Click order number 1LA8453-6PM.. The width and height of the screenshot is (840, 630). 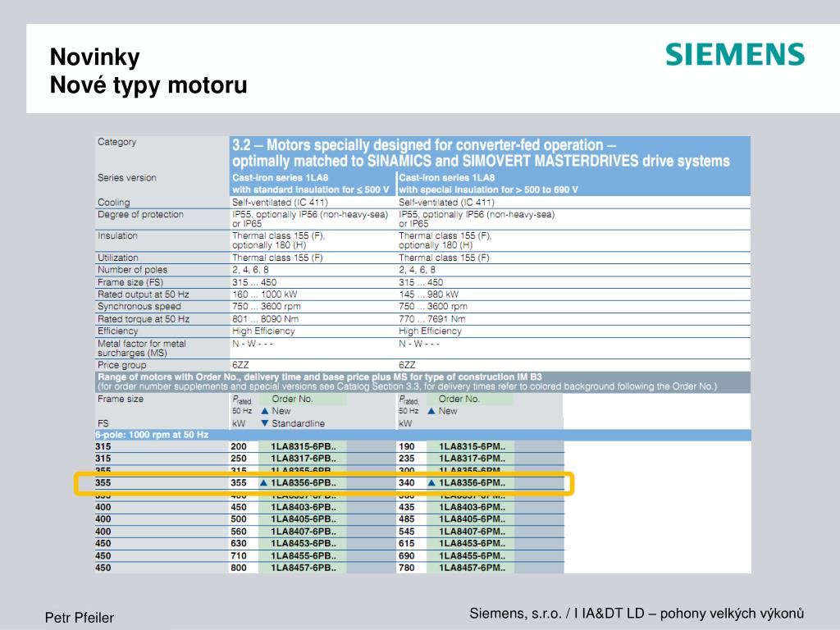[472, 543]
